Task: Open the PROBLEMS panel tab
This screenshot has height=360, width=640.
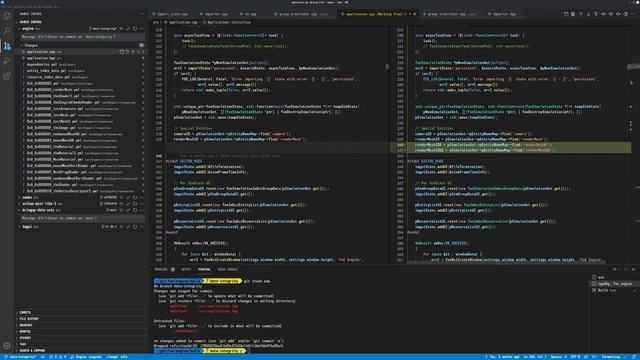Action: [x=161, y=269]
